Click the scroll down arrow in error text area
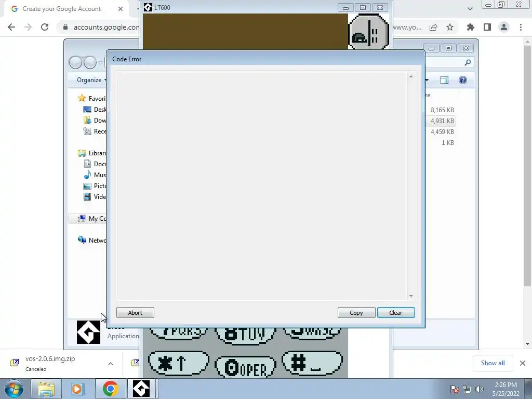This screenshot has height=399, width=532. 411,296
